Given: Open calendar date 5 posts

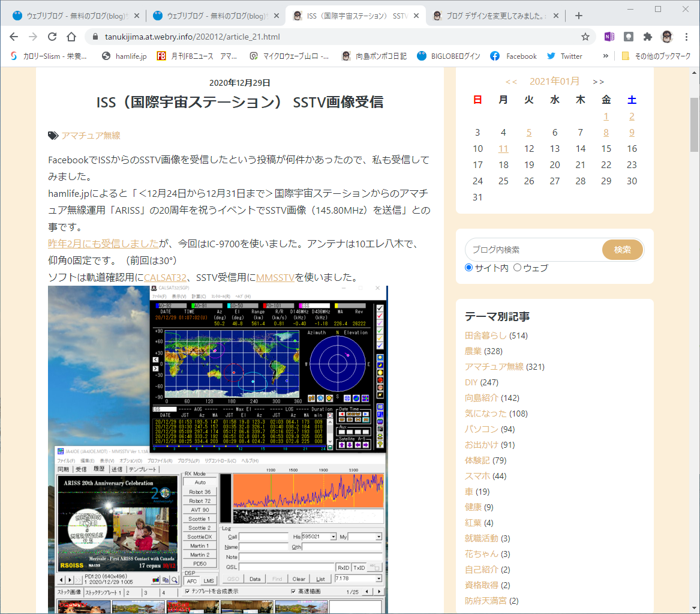Looking at the screenshot, I should coord(528,132).
